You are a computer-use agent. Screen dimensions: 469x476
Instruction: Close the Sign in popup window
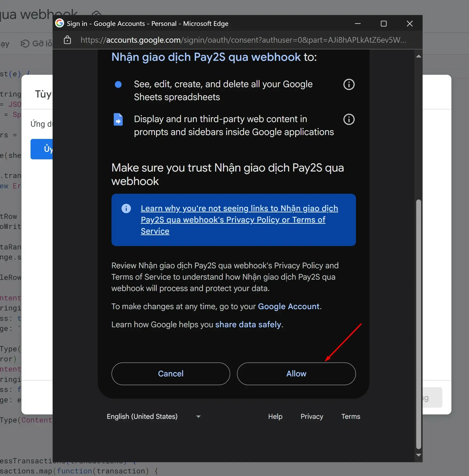[410, 24]
